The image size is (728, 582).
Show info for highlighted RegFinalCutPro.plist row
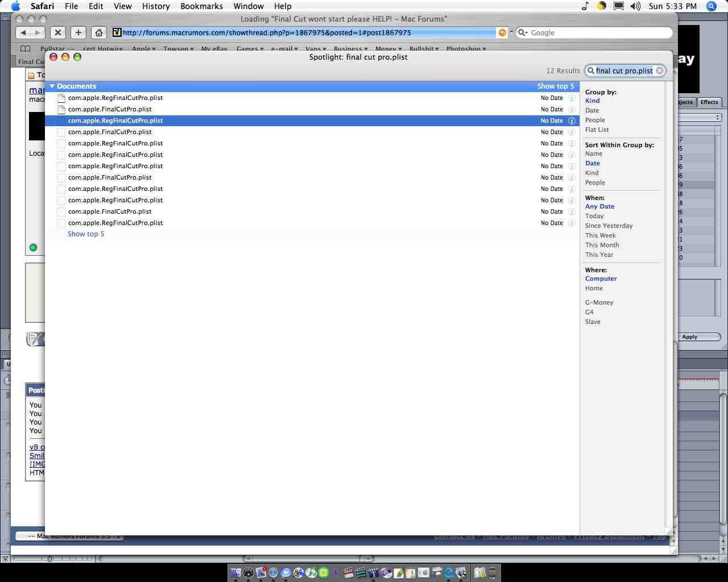572,120
